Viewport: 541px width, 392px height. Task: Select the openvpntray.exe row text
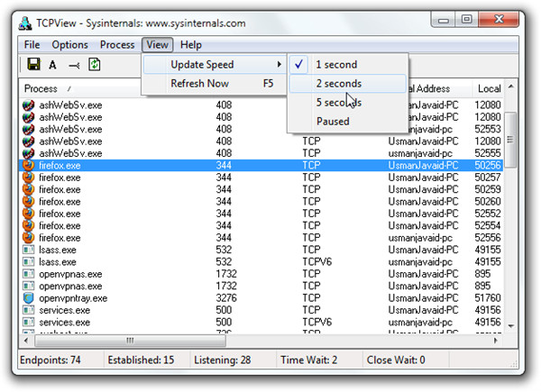pos(73,298)
